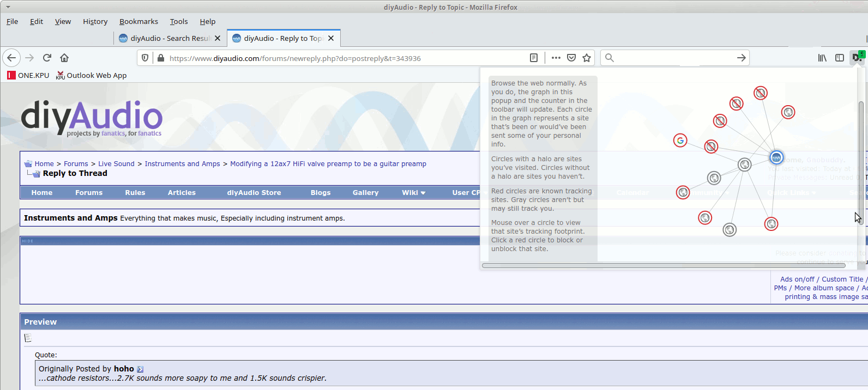Show sidebars toolbar icon
Viewport: 868px width, 390px height.
[x=840, y=58]
